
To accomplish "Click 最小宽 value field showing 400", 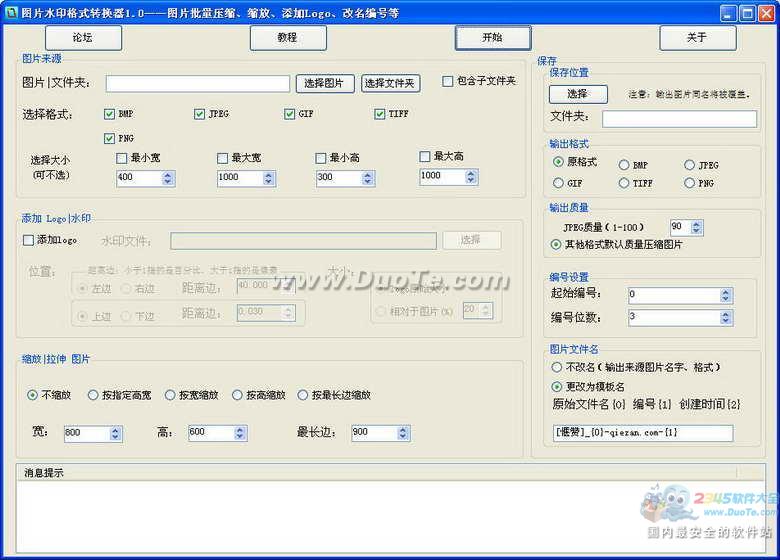I will [x=139, y=178].
